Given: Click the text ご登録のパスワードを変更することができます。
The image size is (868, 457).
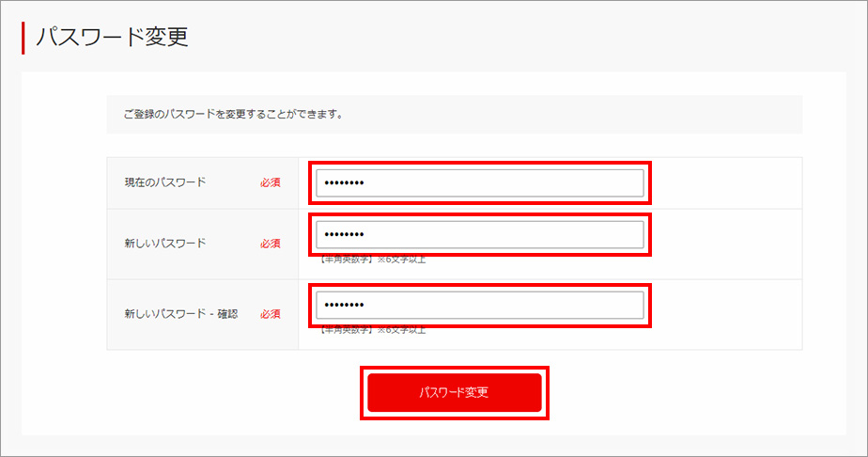Looking at the screenshot, I should (233, 114).
